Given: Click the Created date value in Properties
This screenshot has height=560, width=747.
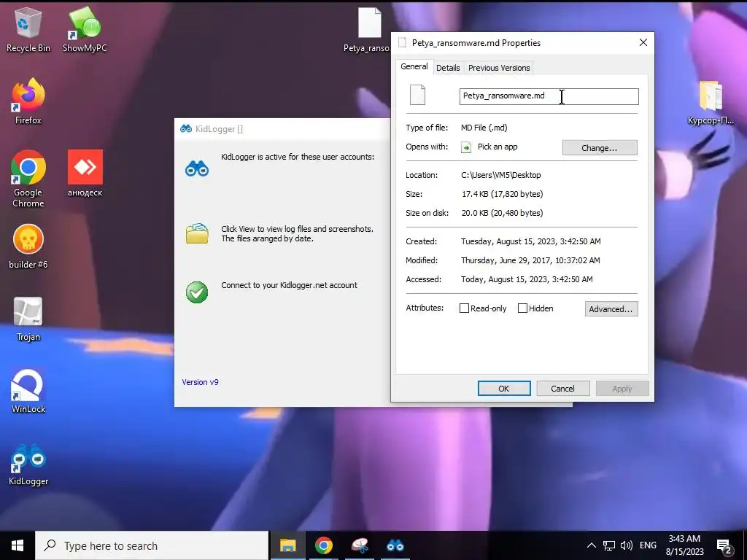Looking at the screenshot, I should [531, 241].
